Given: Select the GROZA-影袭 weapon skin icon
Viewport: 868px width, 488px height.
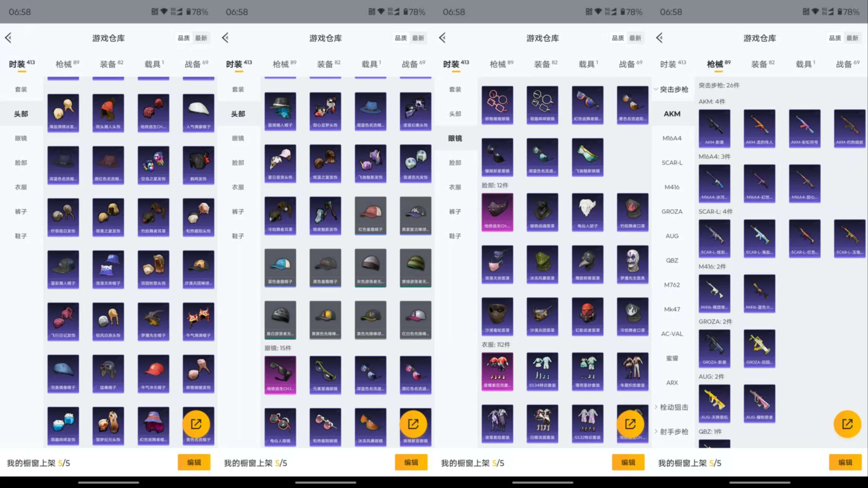Looking at the screenshot, I should click(714, 348).
